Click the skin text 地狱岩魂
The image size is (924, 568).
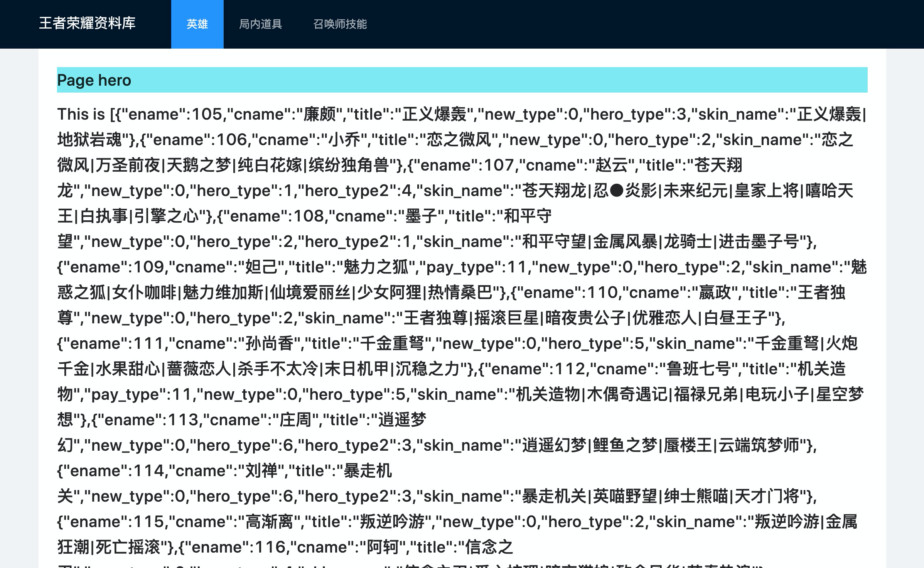tap(89, 140)
